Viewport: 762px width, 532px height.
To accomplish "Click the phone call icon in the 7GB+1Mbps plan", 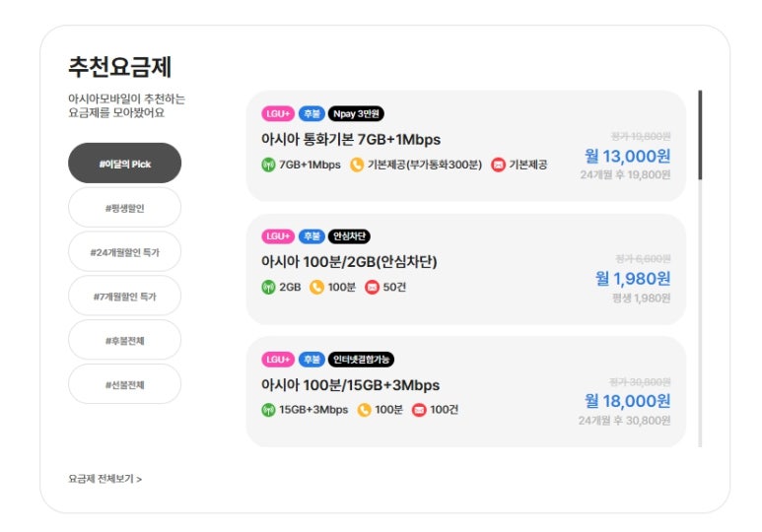I will coord(357,165).
